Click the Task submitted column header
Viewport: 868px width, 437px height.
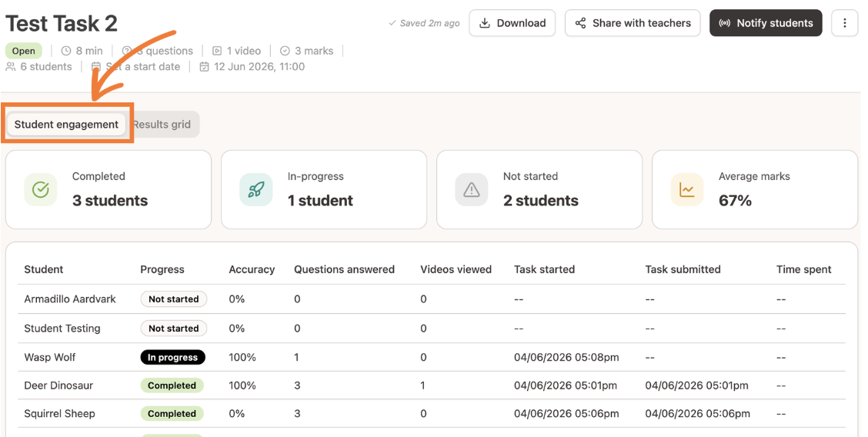pyautogui.click(x=683, y=269)
